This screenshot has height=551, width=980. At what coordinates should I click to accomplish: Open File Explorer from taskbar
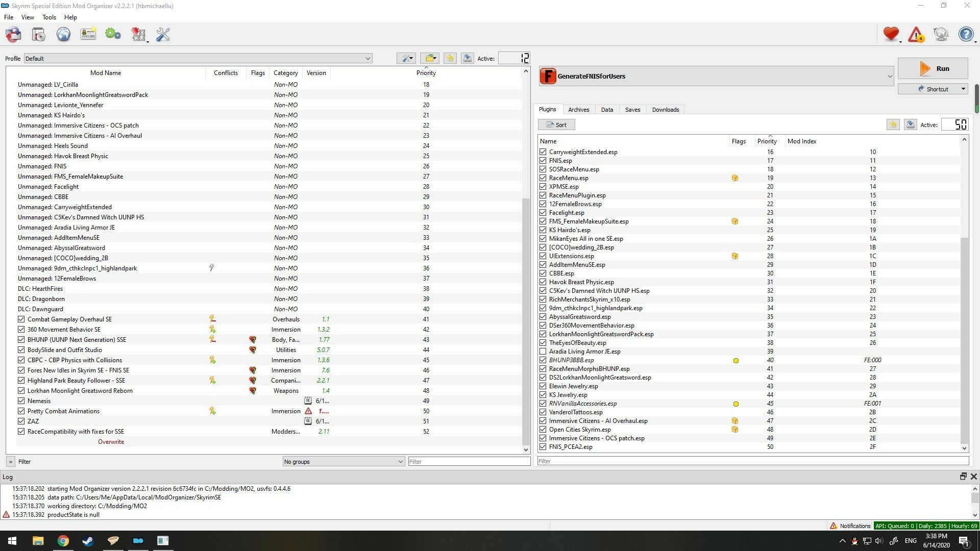[38, 540]
